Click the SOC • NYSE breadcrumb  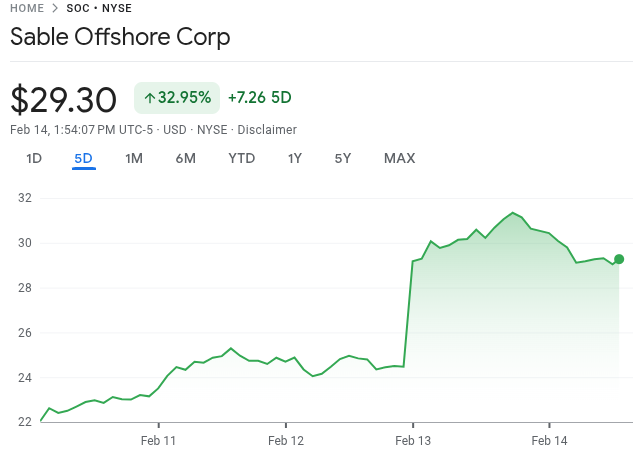click(x=99, y=8)
